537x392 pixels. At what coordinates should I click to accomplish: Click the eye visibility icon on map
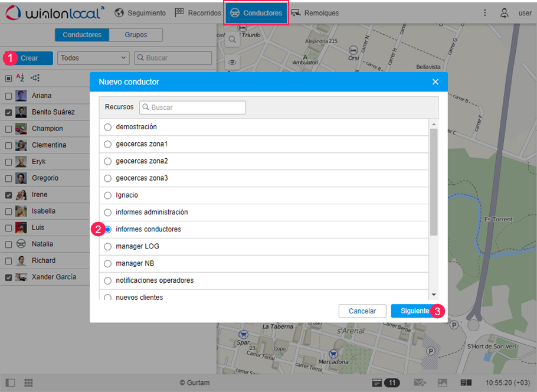coord(233,62)
